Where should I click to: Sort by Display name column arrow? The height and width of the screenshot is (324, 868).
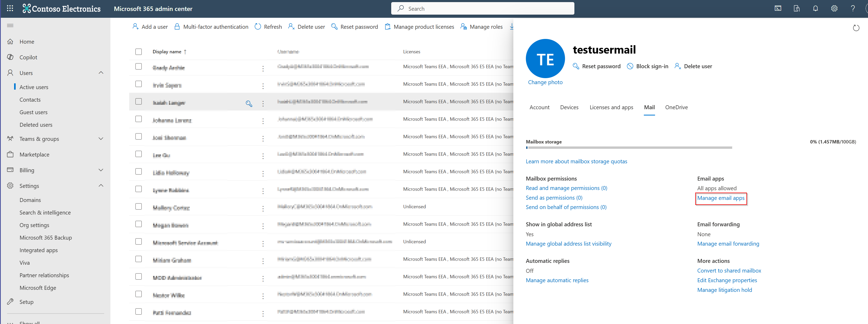pos(185,52)
